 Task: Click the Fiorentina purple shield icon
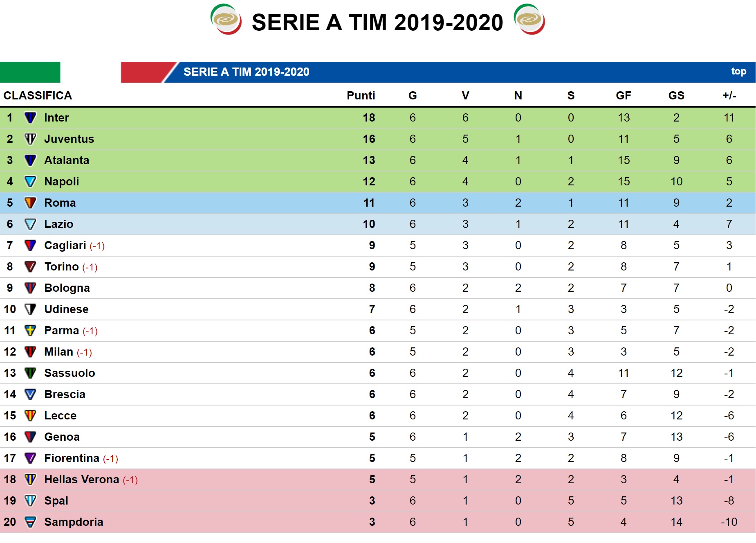[30, 458]
